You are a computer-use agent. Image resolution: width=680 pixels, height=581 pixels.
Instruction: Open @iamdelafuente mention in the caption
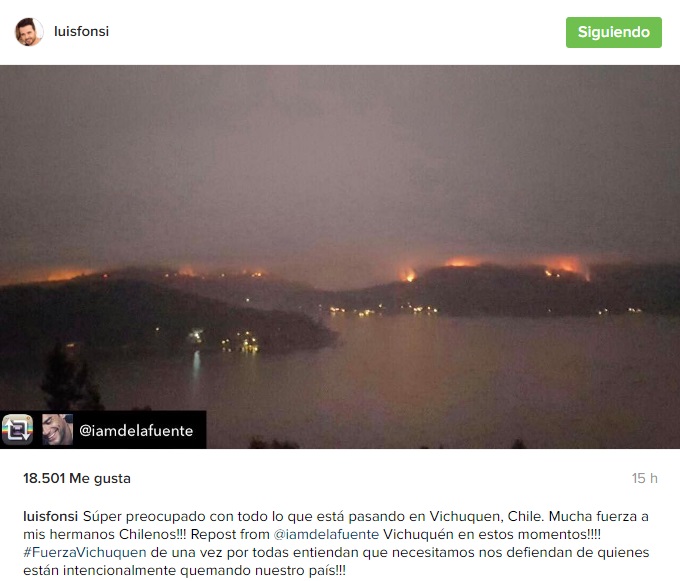[x=326, y=534]
